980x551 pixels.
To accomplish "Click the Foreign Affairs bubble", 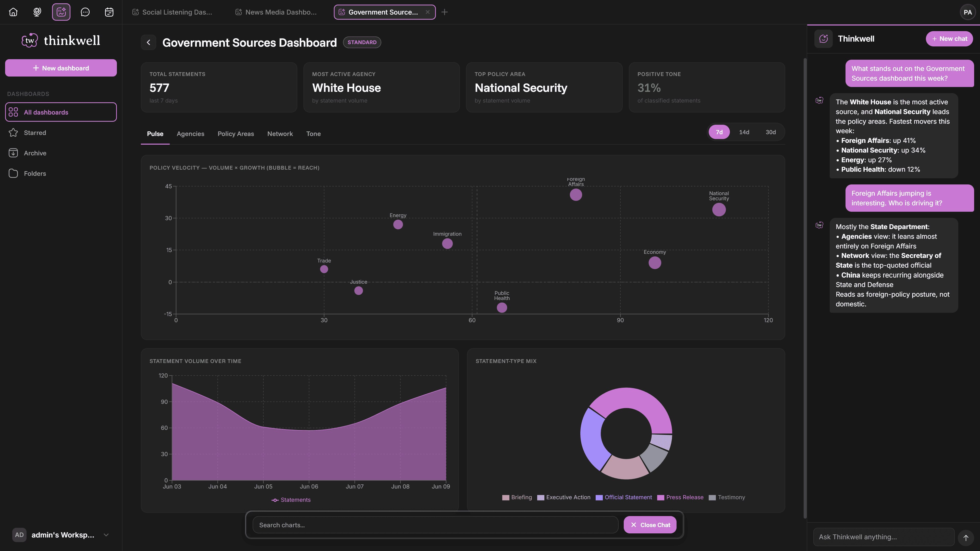I will tap(575, 195).
